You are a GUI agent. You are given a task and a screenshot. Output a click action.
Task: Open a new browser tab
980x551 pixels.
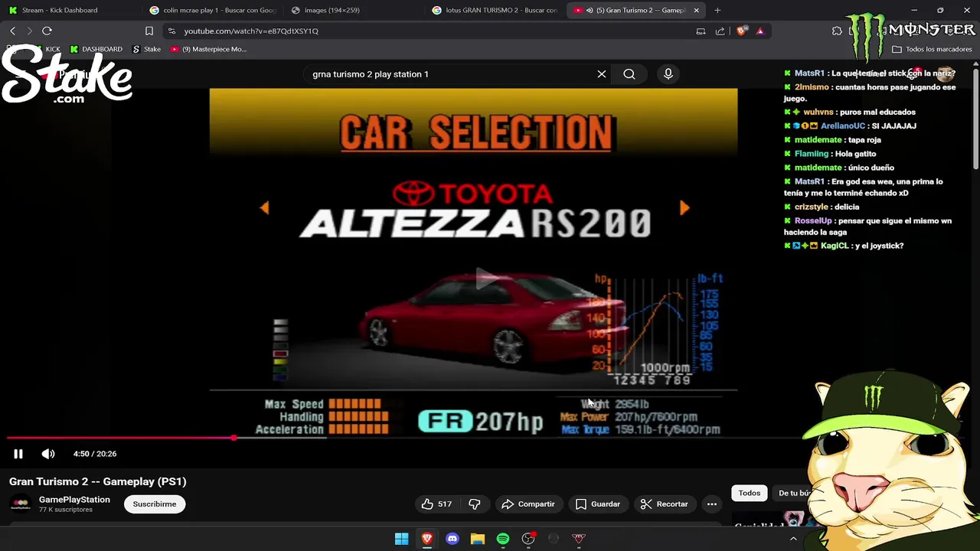pyautogui.click(x=717, y=10)
